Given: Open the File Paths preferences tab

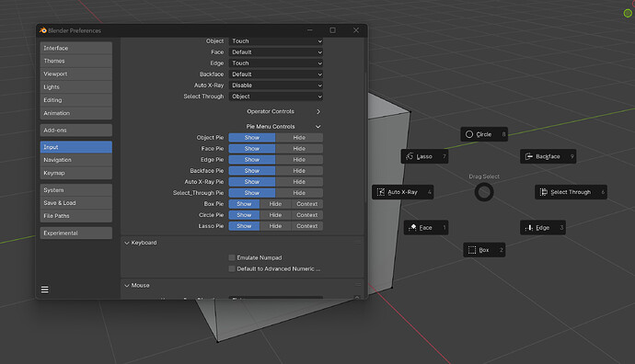Looking at the screenshot, I should pyautogui.click(x=76, y=216).
